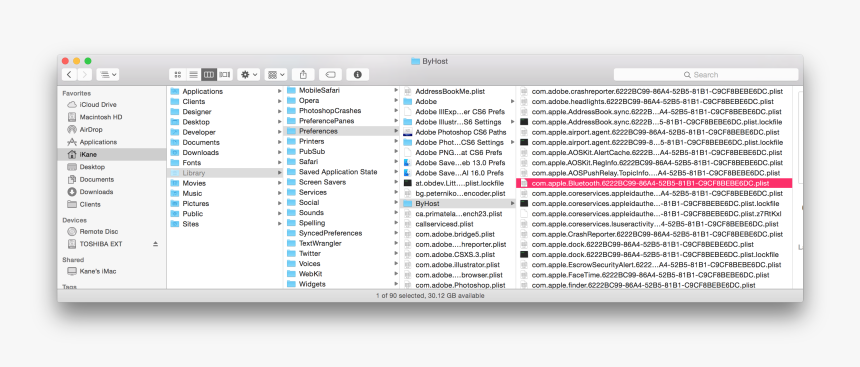Select the com.apple.Bluetooth plist file
Viewport: 860px width, 367px height.
click(654, 183)
